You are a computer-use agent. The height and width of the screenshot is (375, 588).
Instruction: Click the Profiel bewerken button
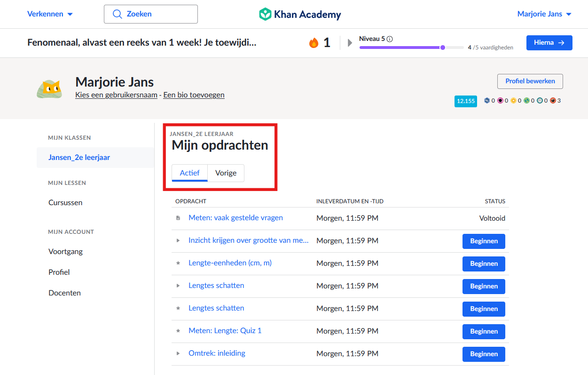click(530, 81)
